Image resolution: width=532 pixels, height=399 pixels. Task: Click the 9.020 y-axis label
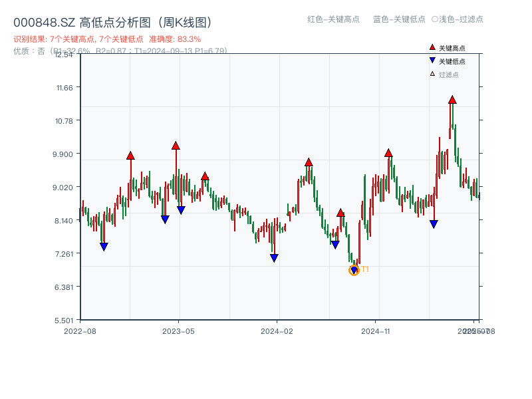63,188
